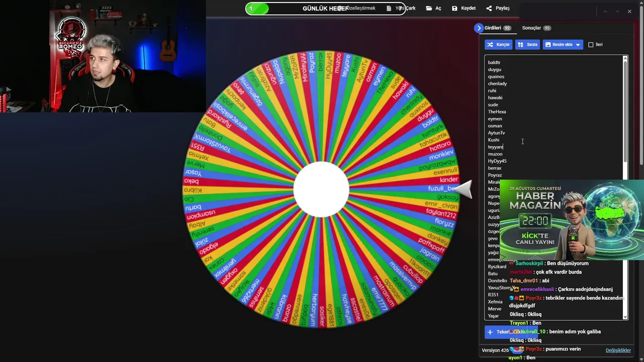The image size is (644, 362).
Task: Share the wheel via the Paylaş icon
Action: pyautogui.click(x=489, y=8)
